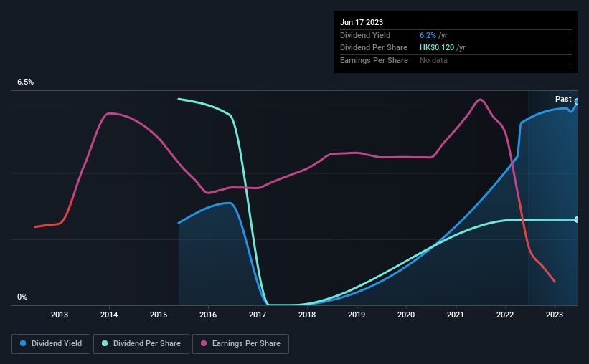Viewport: 589px width, 364px height.
Task: Click the blue Dividend Yield legend dot
Action: click(x=23, y=343)
